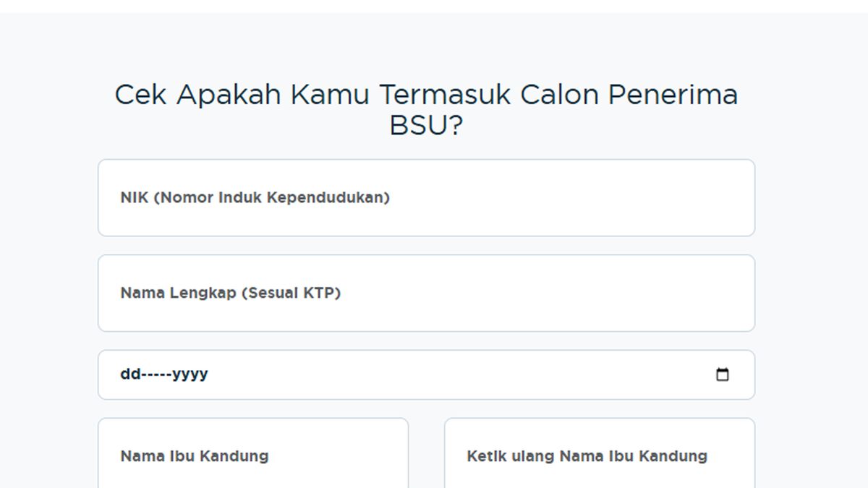
Task: Click the date of birth input box
Action: click(x=426, y=374)
